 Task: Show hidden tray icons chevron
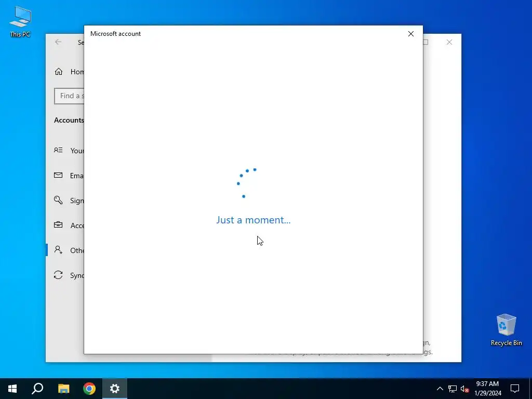click(440, 389)
